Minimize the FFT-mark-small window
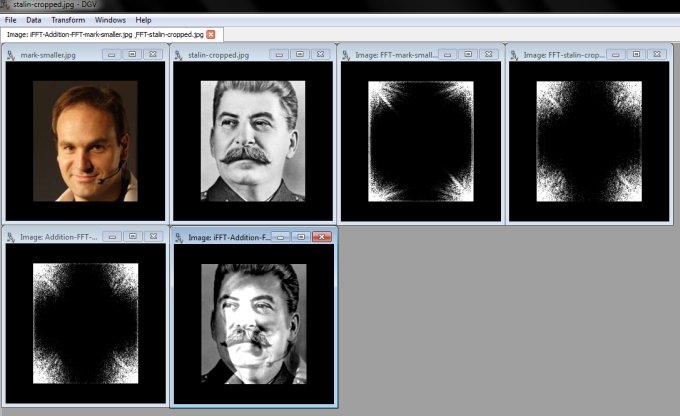 coord(448,54)
